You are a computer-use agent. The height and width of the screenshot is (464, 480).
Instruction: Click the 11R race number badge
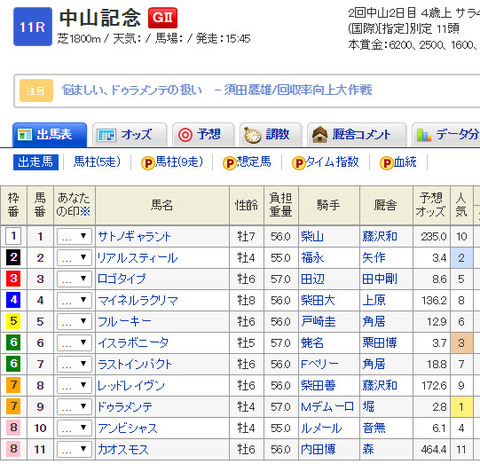[33, 27]
